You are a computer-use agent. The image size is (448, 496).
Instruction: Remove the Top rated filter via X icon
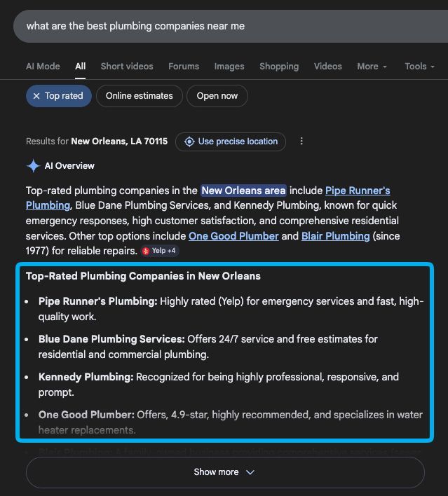pos(36,96)
